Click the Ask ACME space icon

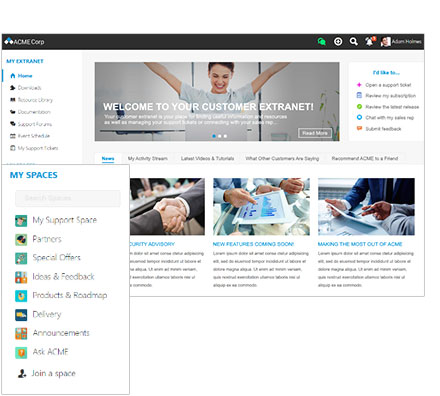coord(21,352)
